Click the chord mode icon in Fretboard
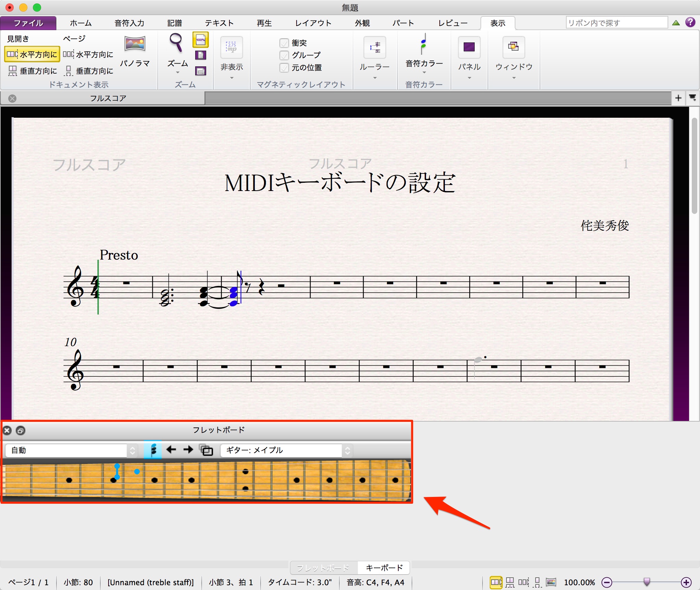The height and width of the screenshot is (590, 700). click(153, 450)
